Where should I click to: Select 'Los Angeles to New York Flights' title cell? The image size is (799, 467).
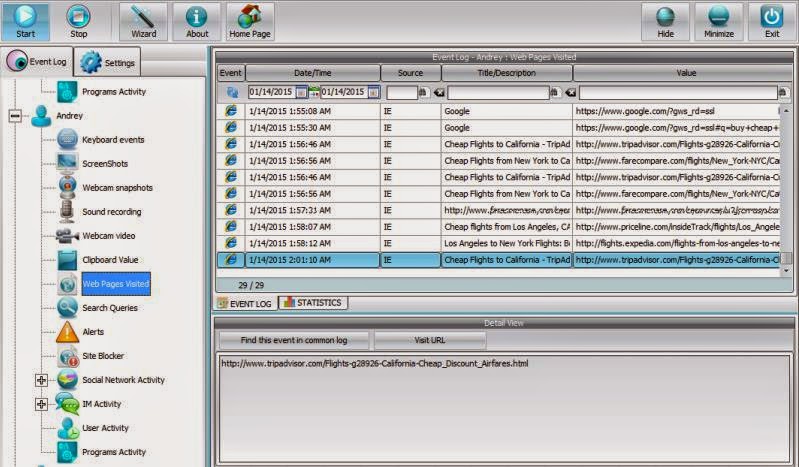click(x=507, y=243)
